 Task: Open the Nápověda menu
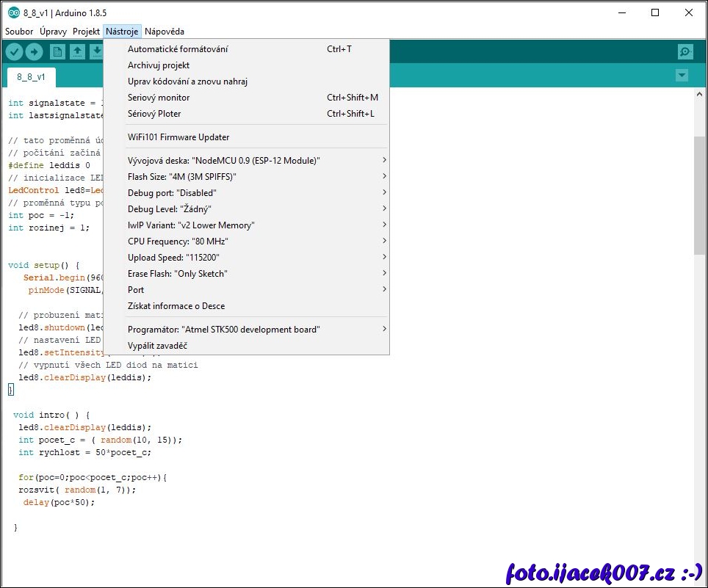pyautogui.click(x=165, y=32)
